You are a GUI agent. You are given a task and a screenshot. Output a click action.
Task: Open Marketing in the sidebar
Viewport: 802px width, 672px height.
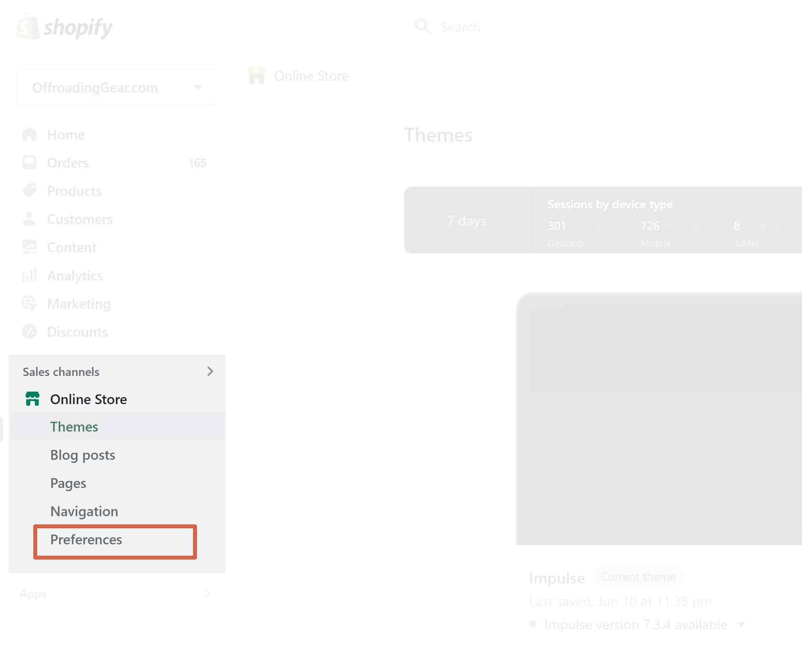[79, 304]
